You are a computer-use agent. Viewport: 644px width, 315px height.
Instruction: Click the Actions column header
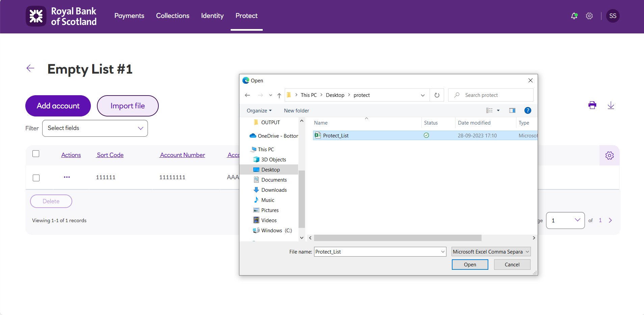pyautogui.click(x=71, y=155)
